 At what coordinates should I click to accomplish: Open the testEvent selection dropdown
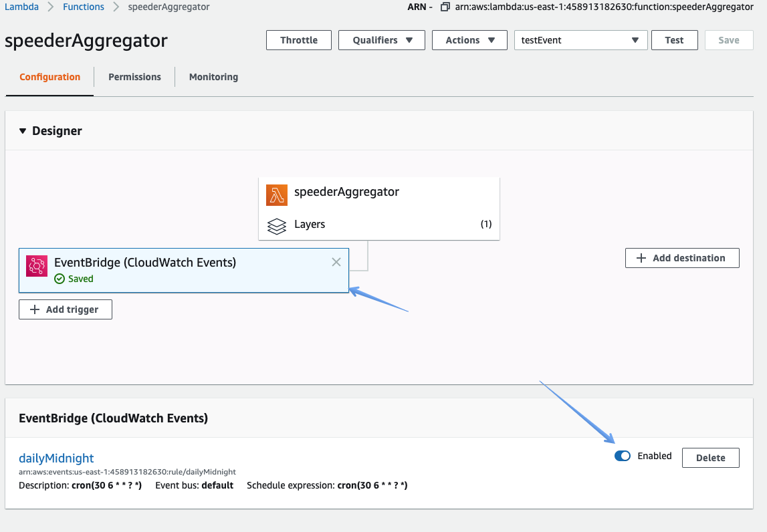pyautogui.click(x=580, y=40)
